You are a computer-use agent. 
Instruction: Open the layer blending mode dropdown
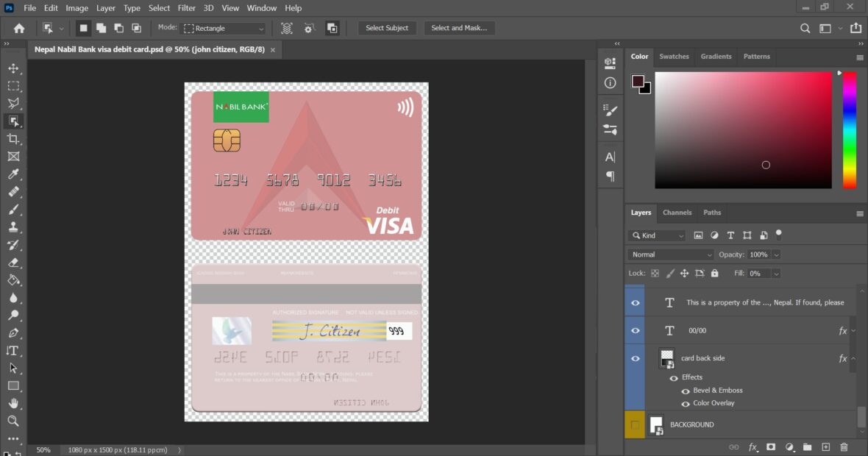[669, 254]
